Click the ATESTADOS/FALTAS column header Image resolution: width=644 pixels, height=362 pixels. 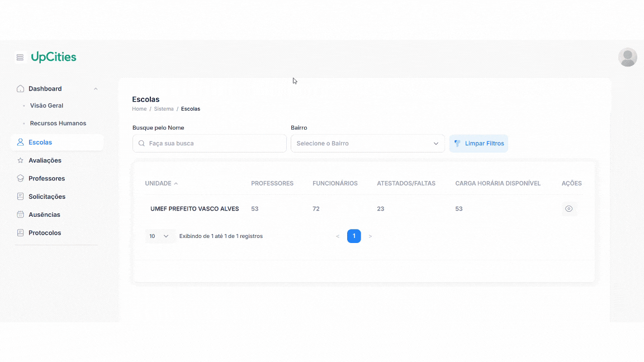(406, 183)
